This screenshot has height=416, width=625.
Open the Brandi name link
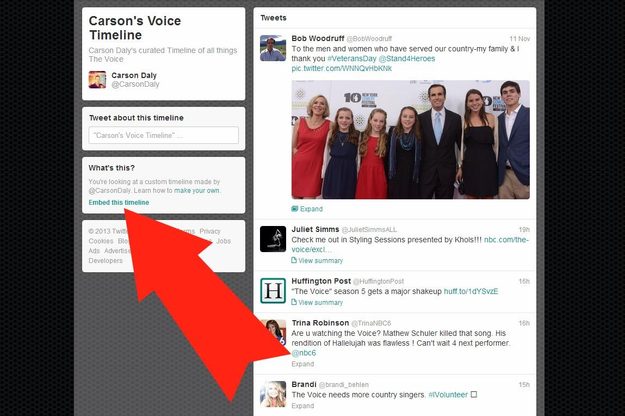304,385
